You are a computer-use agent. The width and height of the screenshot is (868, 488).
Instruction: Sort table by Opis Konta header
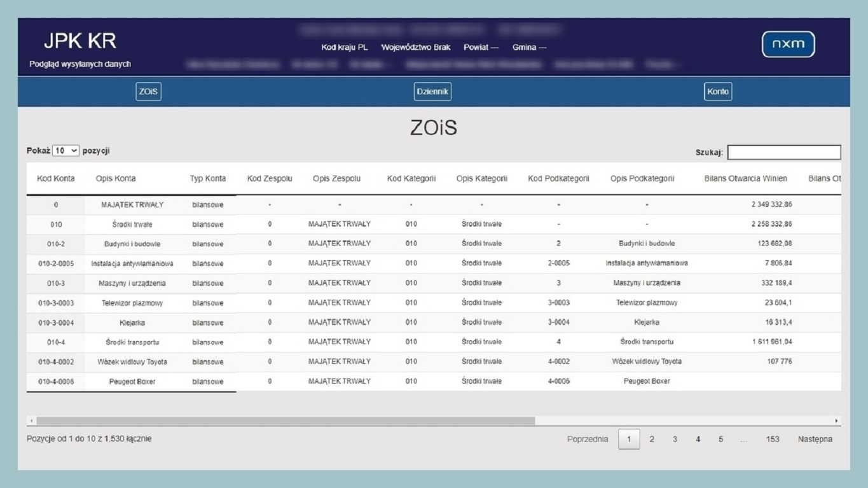[x=116, y=179]
